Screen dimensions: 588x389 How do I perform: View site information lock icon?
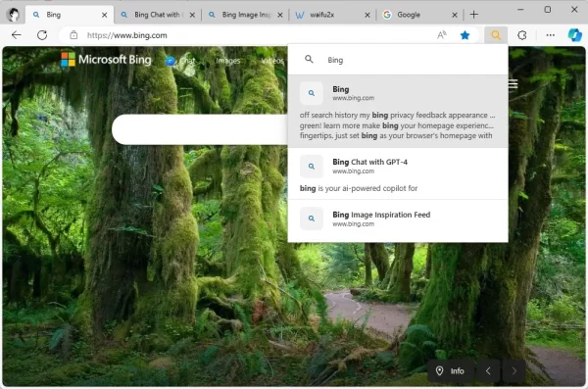point(73,35)
